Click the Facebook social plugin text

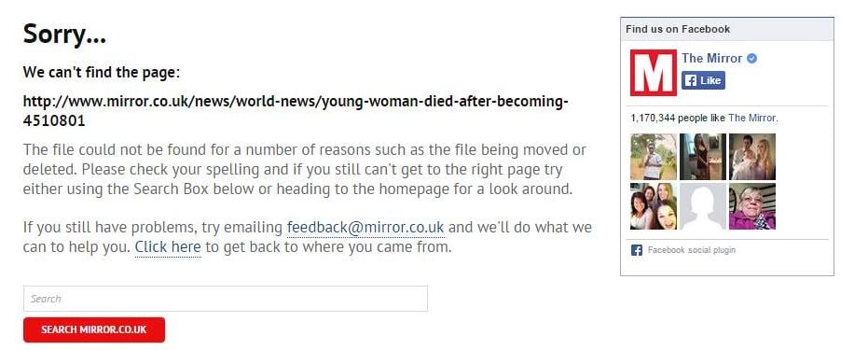tap(692, 250)
